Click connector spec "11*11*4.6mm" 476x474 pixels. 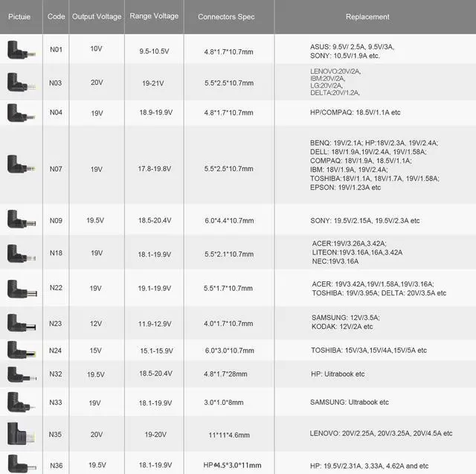pos(229,435)
